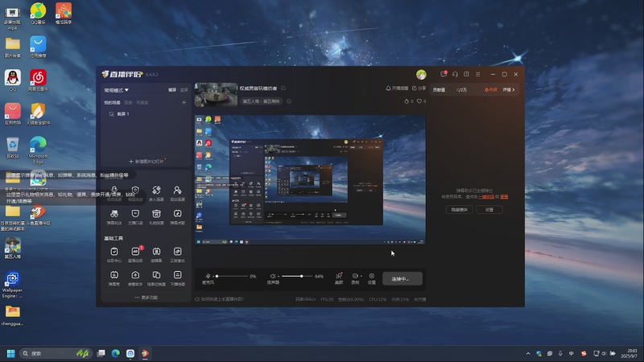Click the 设置 button in the danmaku panel
This screenshot has width=644, height=362.
489,210
